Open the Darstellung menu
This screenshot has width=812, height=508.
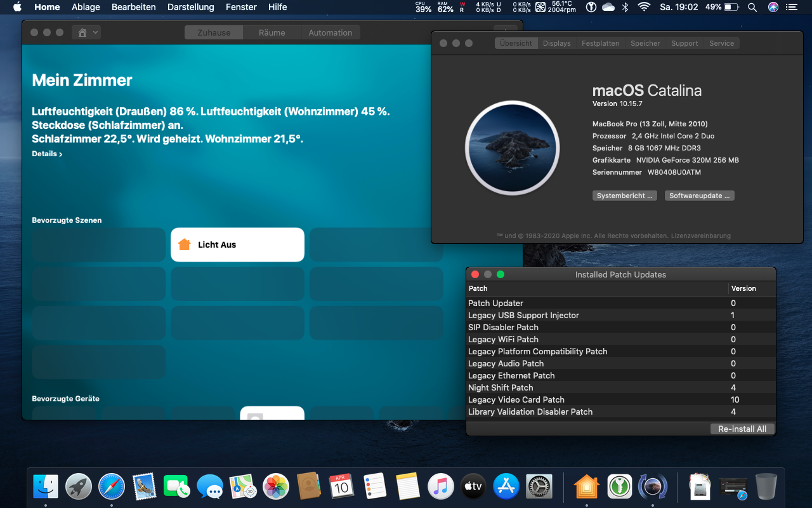point(191,7)
